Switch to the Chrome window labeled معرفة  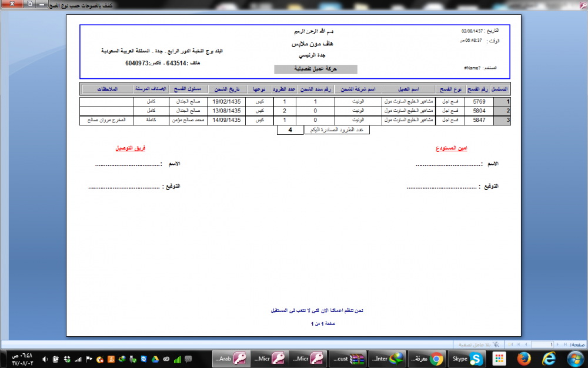click(426, 359)
